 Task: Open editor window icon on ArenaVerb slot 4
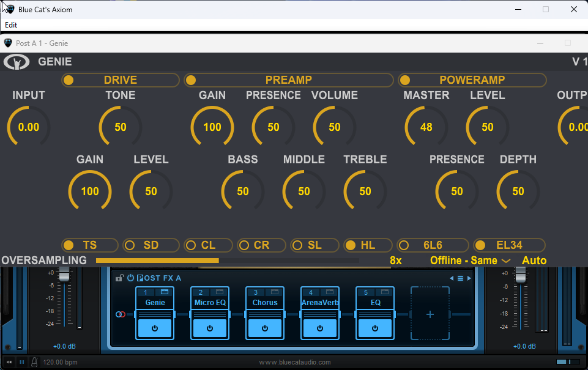[x=330, y=292]
